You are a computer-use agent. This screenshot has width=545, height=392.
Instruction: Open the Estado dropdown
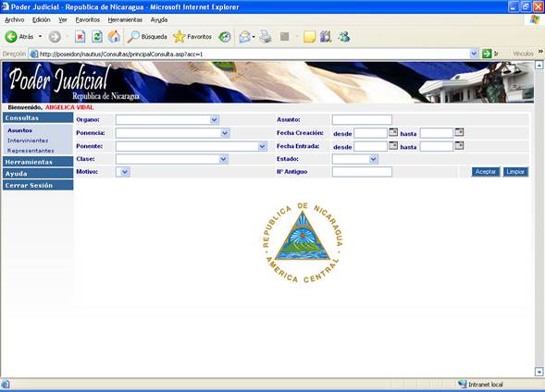pos(374,159)
